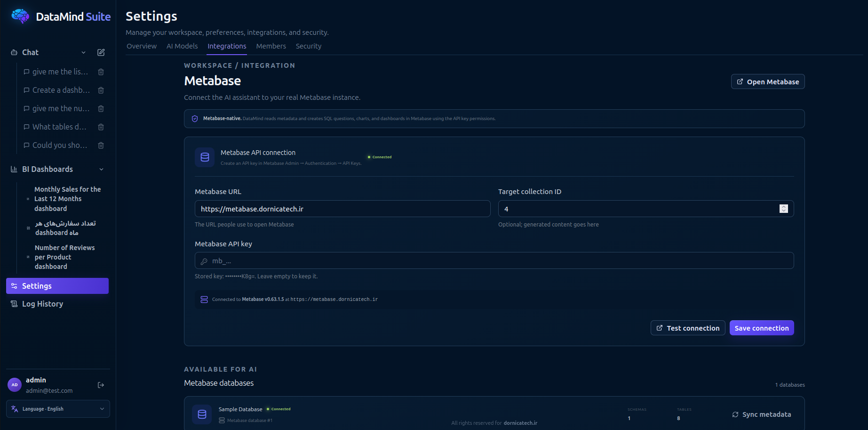Image resolution: width=868 pixels, height=430 pixels.
Task: Click the Test connection button
Action: click(688, 328)
